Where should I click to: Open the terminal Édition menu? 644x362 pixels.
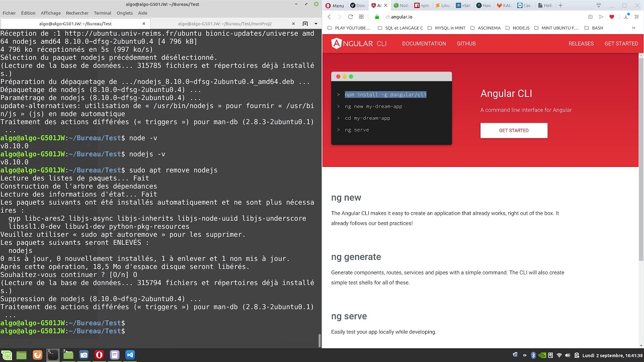point(28,13)
